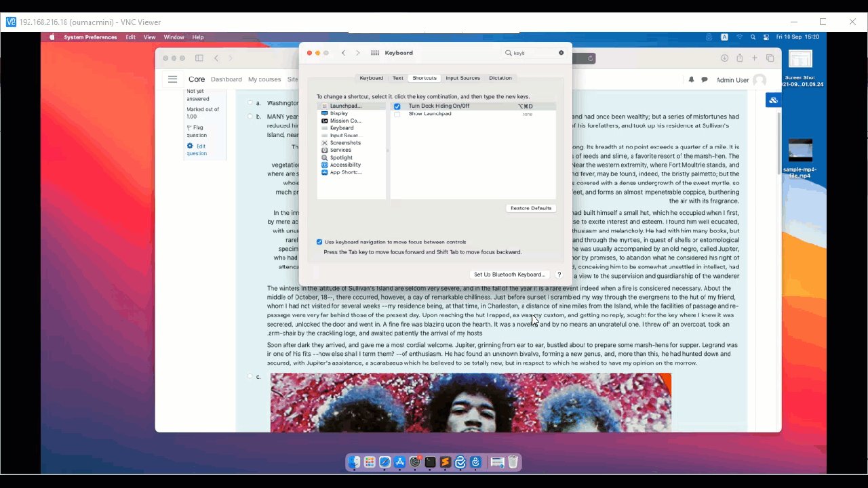Screen dimensions: 868x488
Task: Open the blue blocks drawer button
Action: (773, 100)
